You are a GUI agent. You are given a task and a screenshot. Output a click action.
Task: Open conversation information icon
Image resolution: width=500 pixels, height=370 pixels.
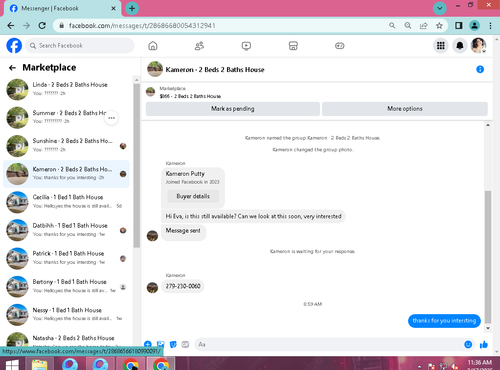point(480,69)
